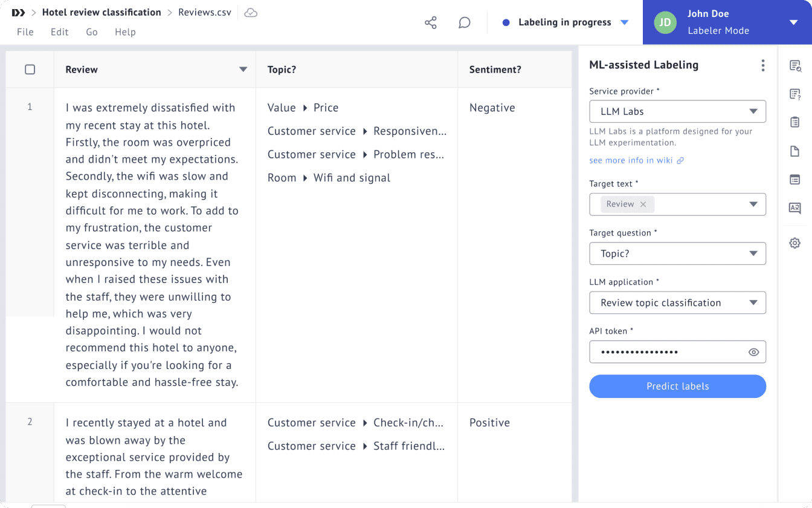The image size is (812, 508).
Task: Click row number 1
Action: pyautogui.click(x=30, y=107)
